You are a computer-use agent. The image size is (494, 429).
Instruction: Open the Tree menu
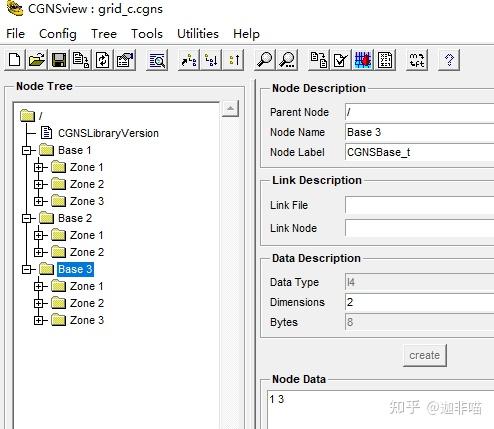tap(104, 34)
